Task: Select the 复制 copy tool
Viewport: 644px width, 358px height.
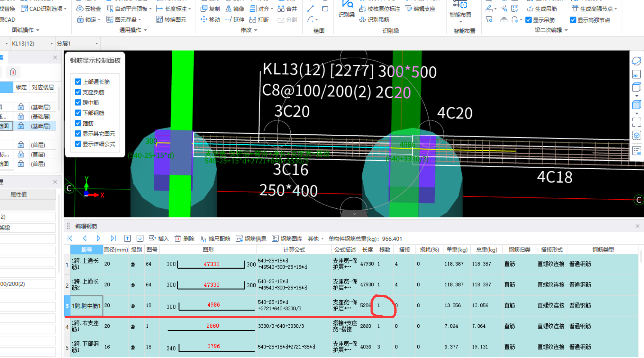Action: click(210, 9)
